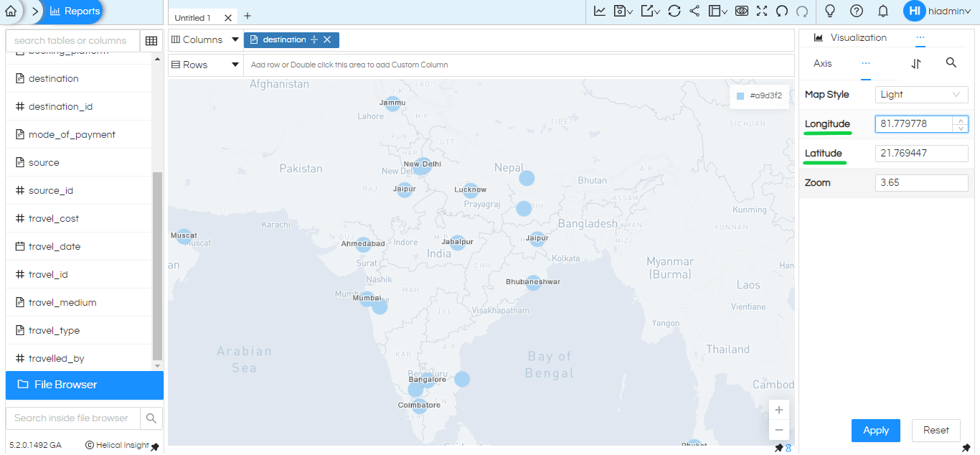Click the ellipsis tab next to Visualization
Viewport: 980px width, 455px height.
(920, 37)
